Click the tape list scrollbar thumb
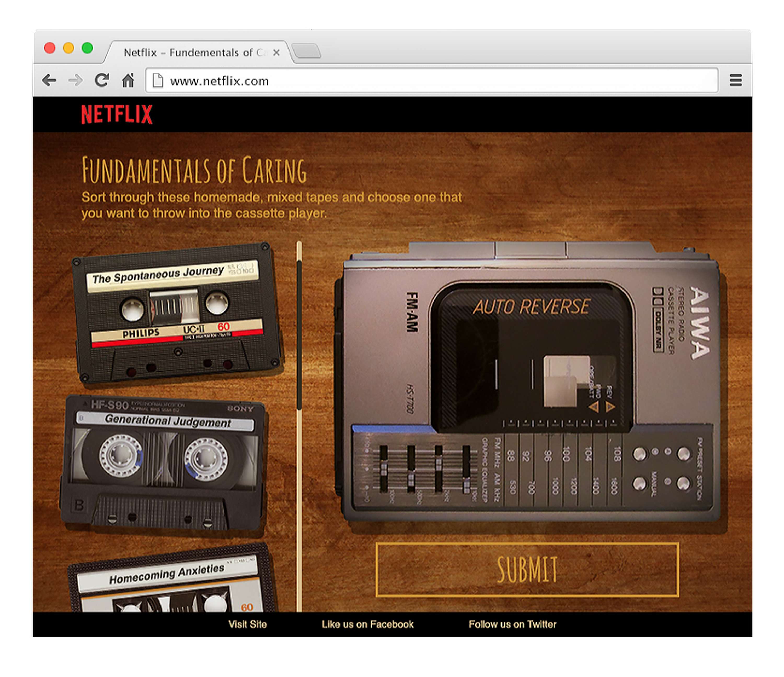 (299, 335)
